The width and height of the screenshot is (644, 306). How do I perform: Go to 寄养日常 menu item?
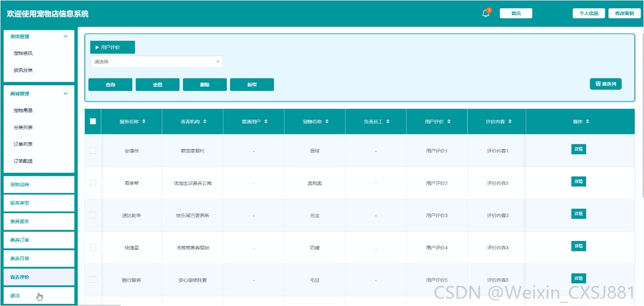(39, 259)
